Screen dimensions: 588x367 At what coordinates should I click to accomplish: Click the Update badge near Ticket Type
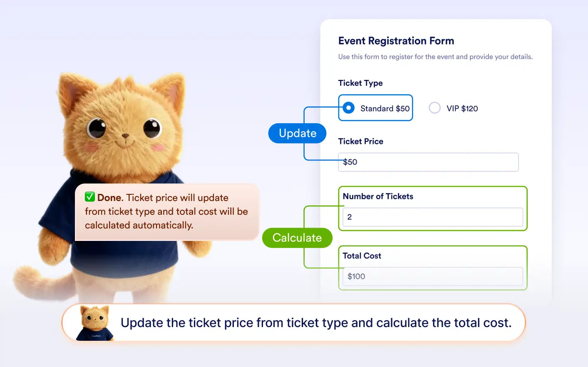(x=297, y=133)
